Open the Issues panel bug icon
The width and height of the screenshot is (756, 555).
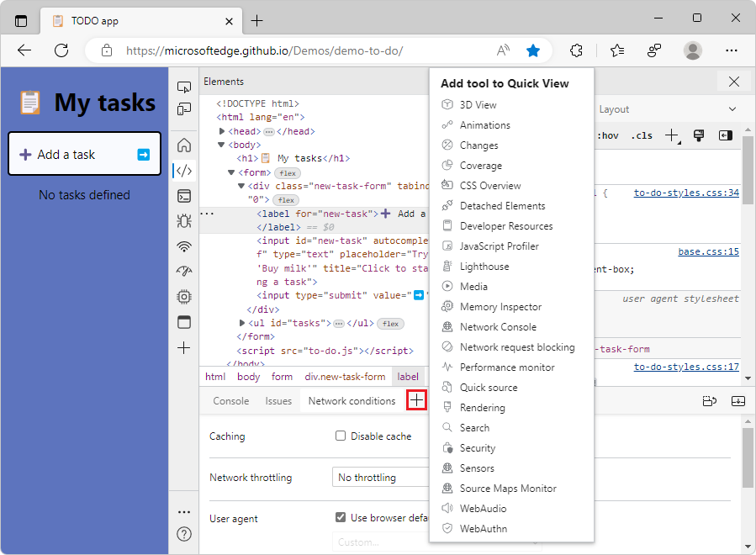click(183, 220)
